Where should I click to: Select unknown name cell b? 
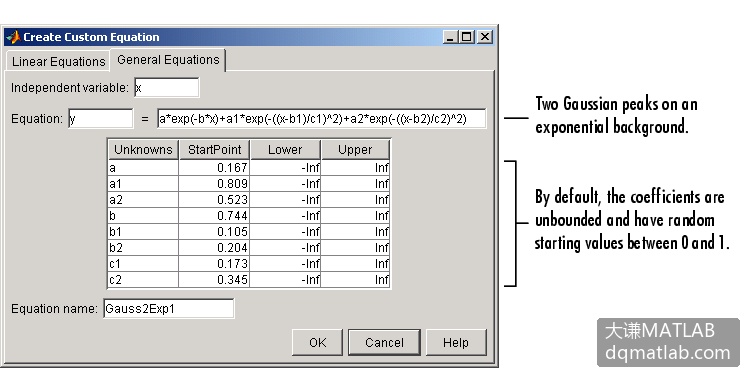pyautogui.click(x=143, y=216)
